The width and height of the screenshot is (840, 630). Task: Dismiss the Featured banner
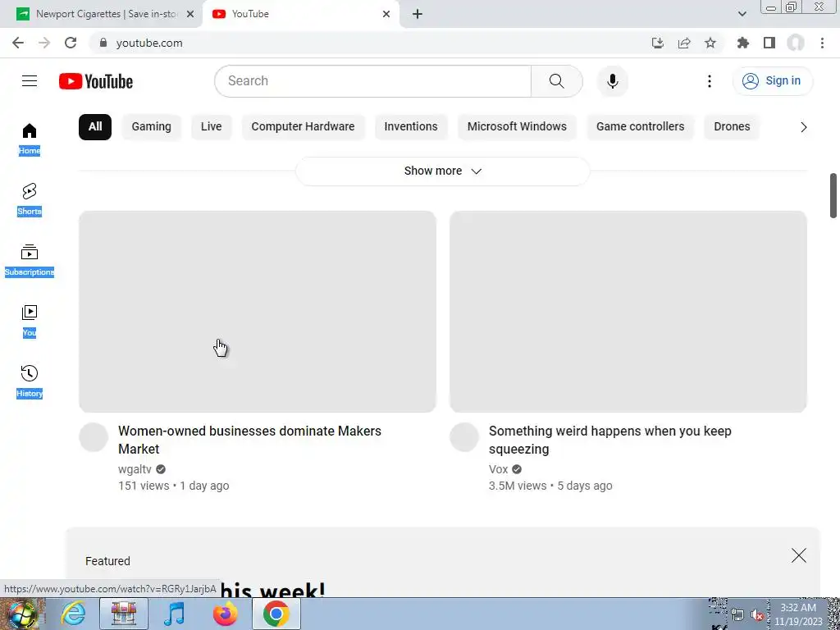(x=799, y=555)
